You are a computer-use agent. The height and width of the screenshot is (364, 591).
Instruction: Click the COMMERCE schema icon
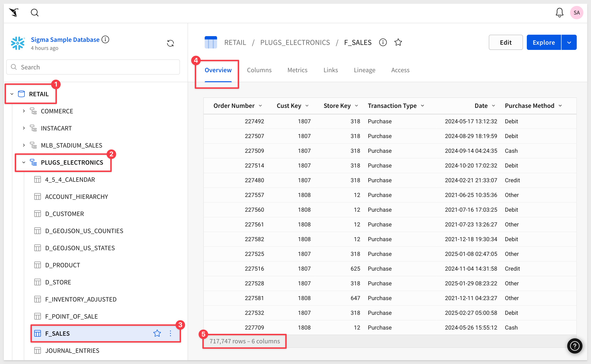point(33,111)
